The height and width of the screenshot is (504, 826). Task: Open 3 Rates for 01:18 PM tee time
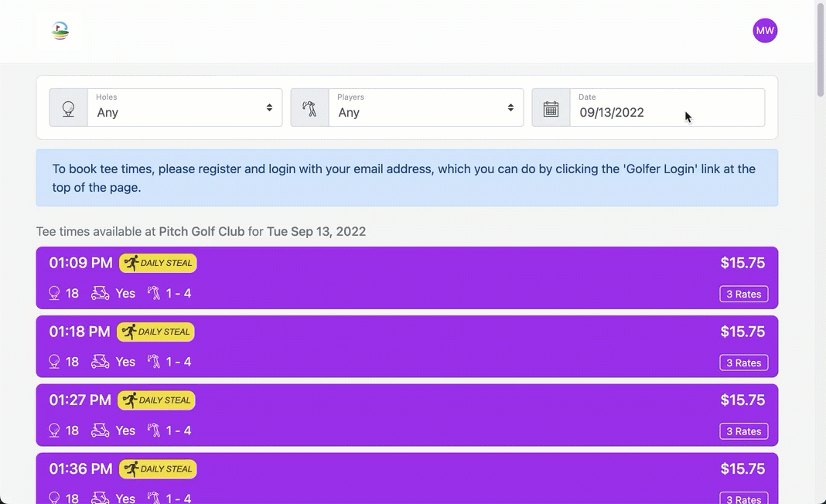tap(743, 363)
